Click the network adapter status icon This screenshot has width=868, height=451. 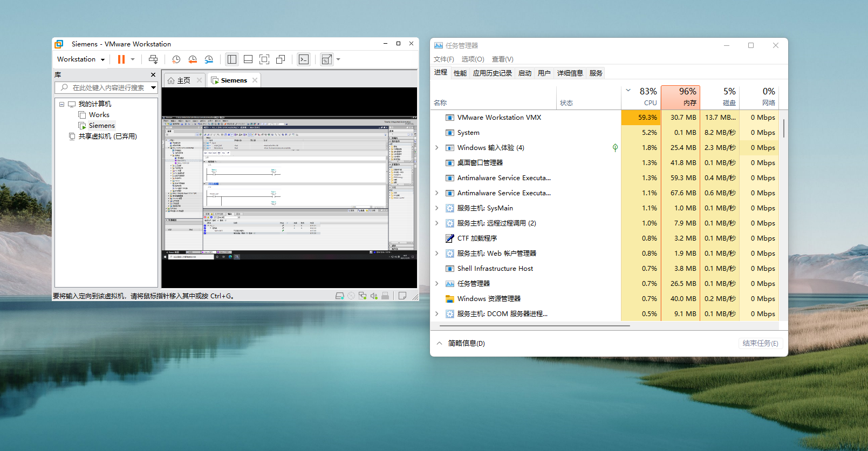(363, 296)
